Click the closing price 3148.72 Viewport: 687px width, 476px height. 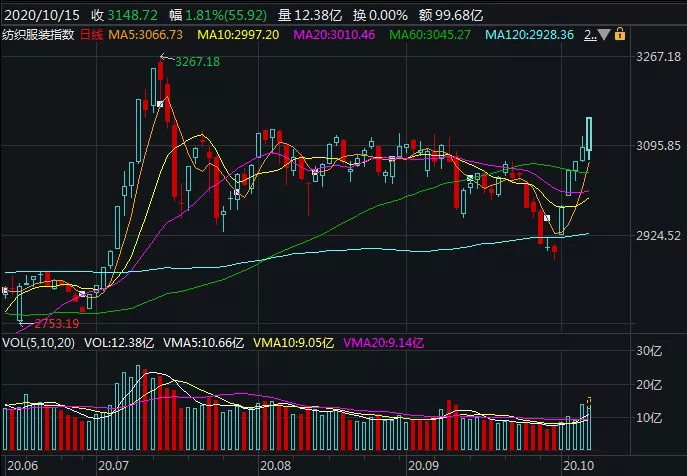tap(133, 15)
